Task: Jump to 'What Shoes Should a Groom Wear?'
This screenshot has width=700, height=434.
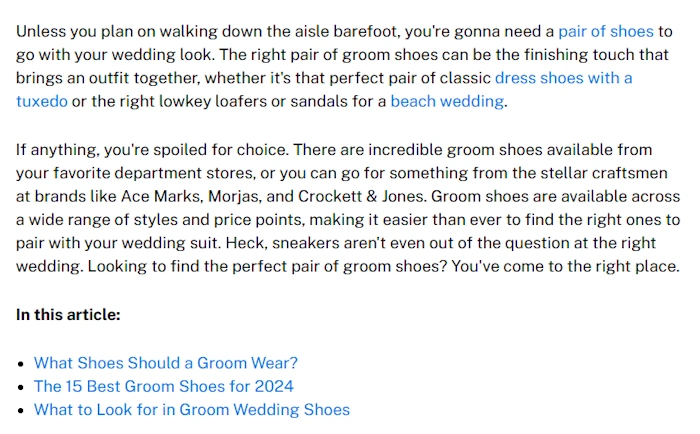Action: click(x=166, y=363)
